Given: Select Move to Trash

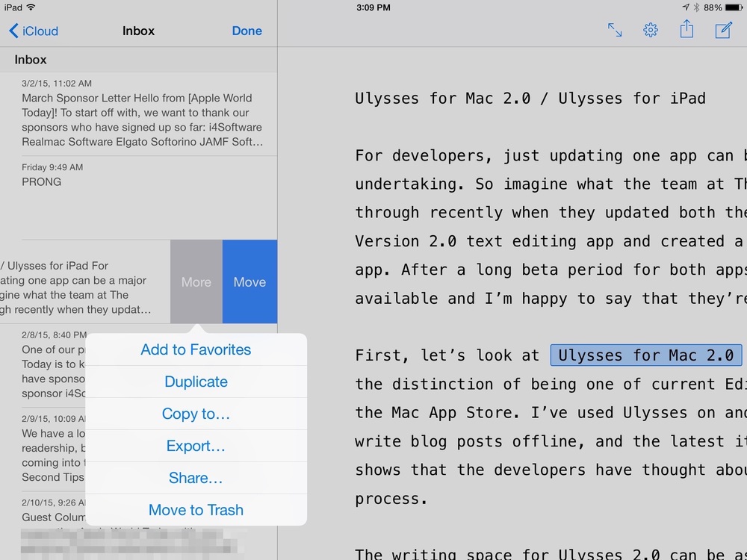Looking at the screenshot, I should point(196,510).
